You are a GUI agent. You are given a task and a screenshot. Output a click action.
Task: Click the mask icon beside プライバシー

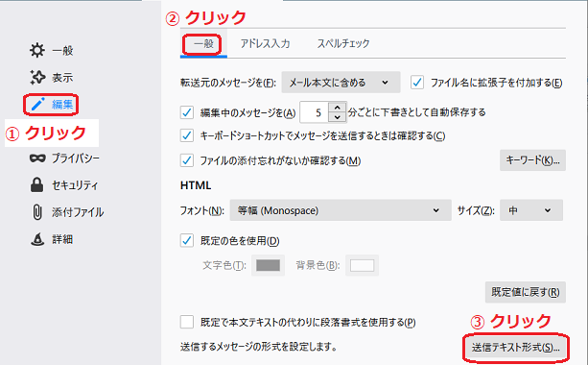point(37,158)
